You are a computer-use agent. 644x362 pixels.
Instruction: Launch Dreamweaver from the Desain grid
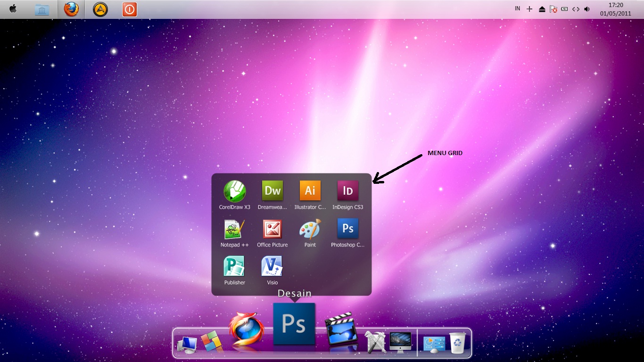[x=272, y=196]
